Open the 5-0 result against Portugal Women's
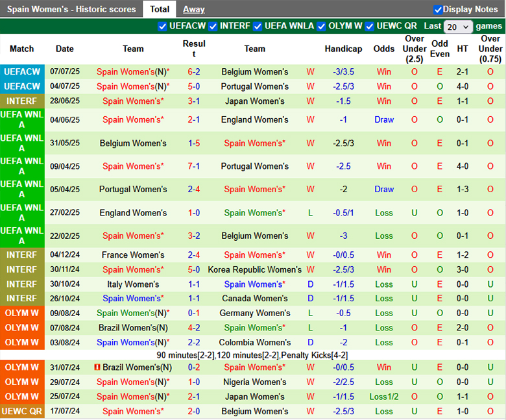 tap(194, 86)
